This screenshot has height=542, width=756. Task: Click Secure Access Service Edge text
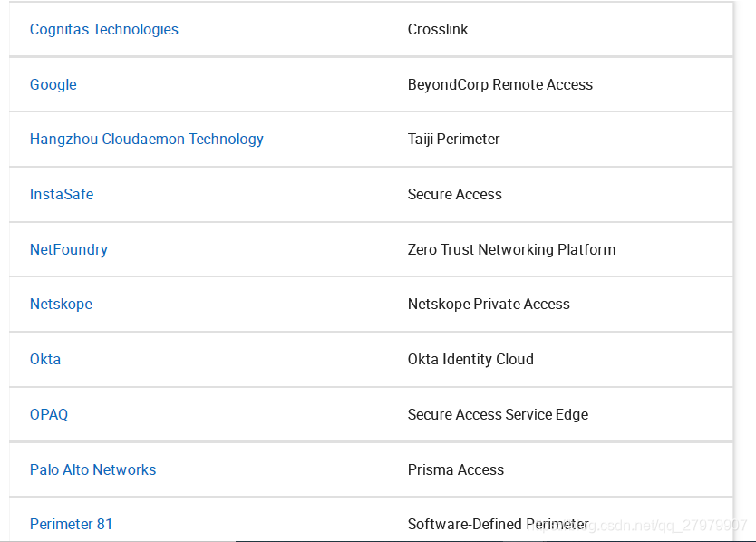tap(499, 414)
